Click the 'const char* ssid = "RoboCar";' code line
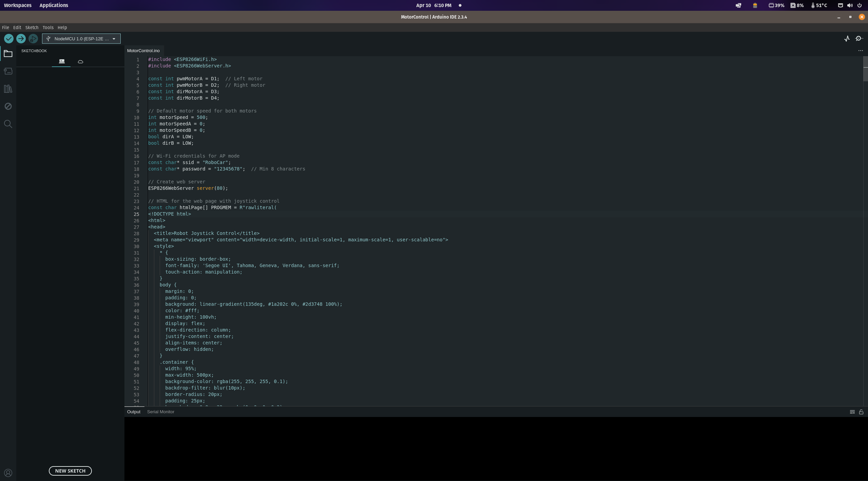The height and width of the screenshot is (481, 868). (189, 162)
